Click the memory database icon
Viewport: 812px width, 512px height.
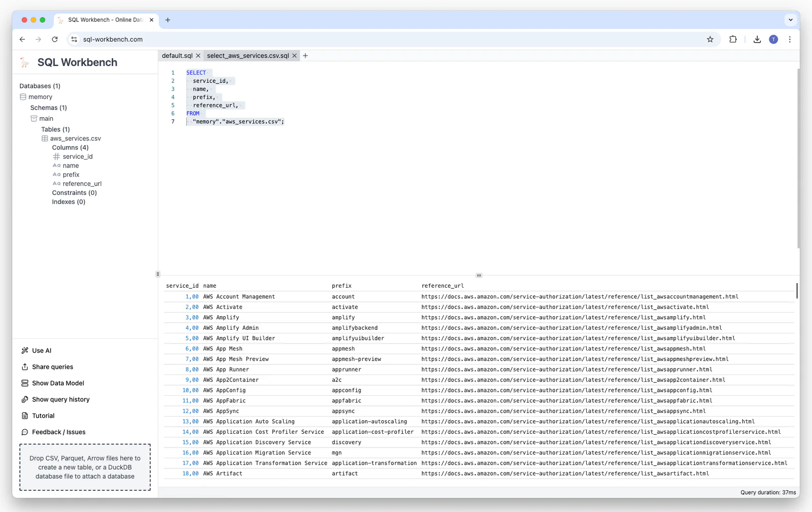[x=23, y=97]
